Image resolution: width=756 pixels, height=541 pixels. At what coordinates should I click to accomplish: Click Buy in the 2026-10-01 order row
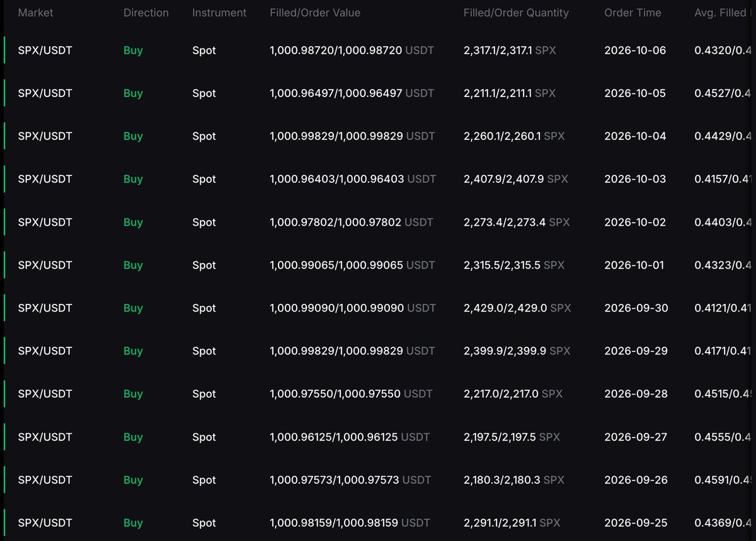(133, 265)
